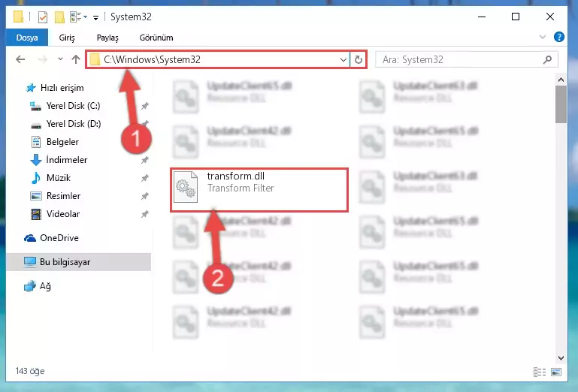This screenshot has height=392, width=578.
Task: Click the scrollbar up arrow
Action: pos(561,80)
